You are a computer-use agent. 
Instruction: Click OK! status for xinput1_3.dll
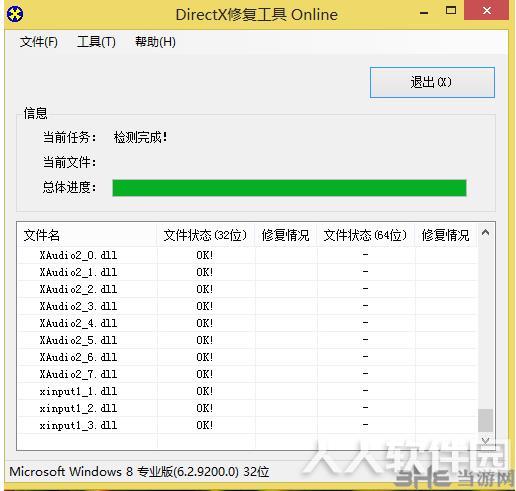204,425
